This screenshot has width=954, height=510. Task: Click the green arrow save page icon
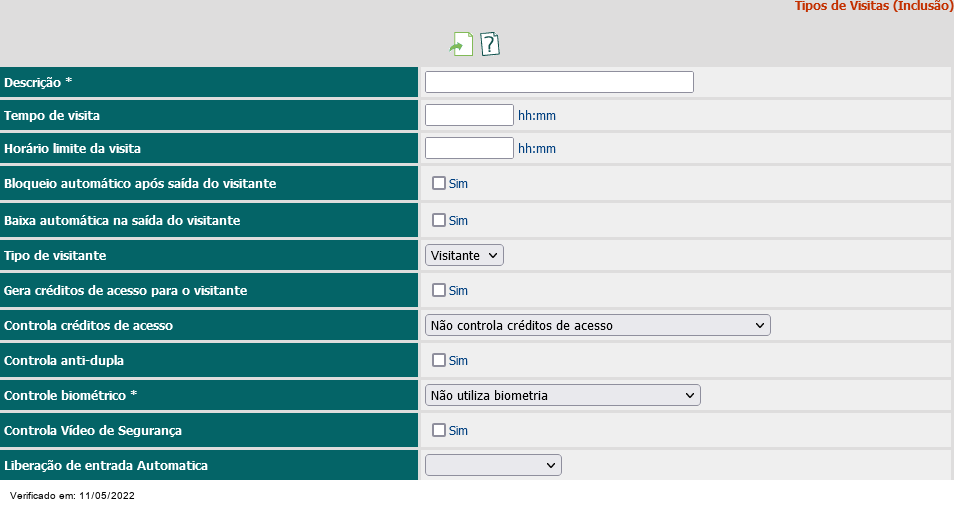click(461, 44)
